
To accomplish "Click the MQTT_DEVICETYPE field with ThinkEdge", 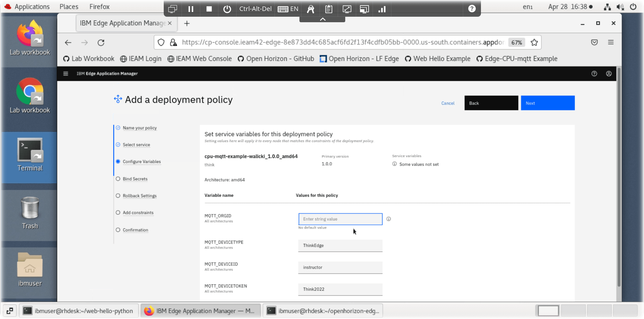I will pos(340,245).
